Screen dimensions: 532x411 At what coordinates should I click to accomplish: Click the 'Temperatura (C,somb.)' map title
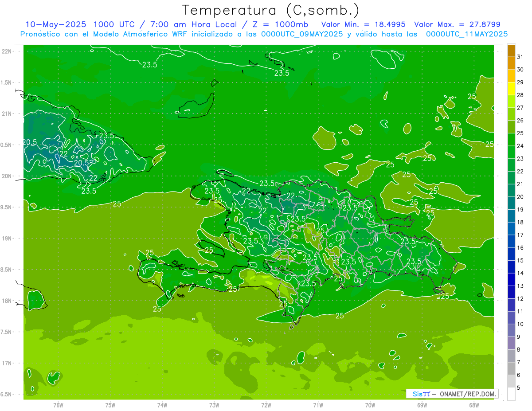270,10
